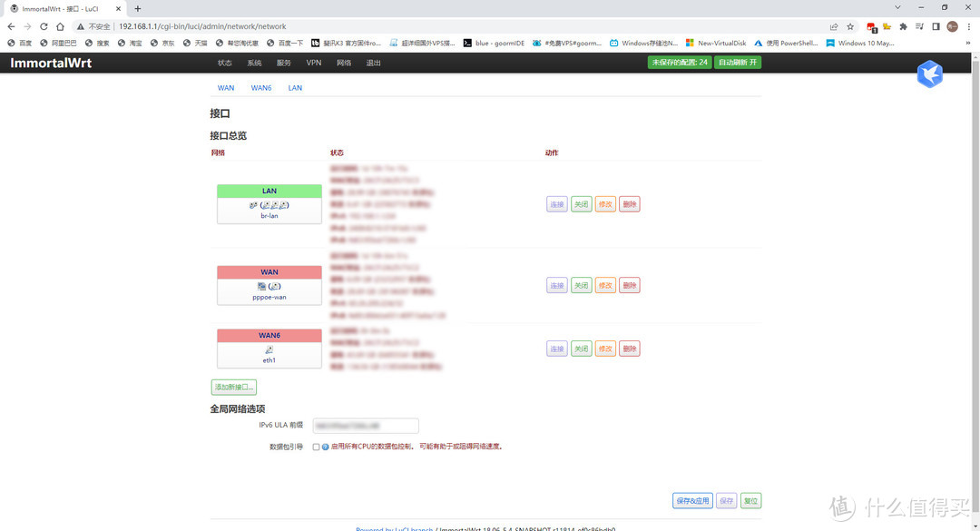980x531 pixels.
Task: Delete the WAN6 interface with 删除
Action: coord(630,349)
